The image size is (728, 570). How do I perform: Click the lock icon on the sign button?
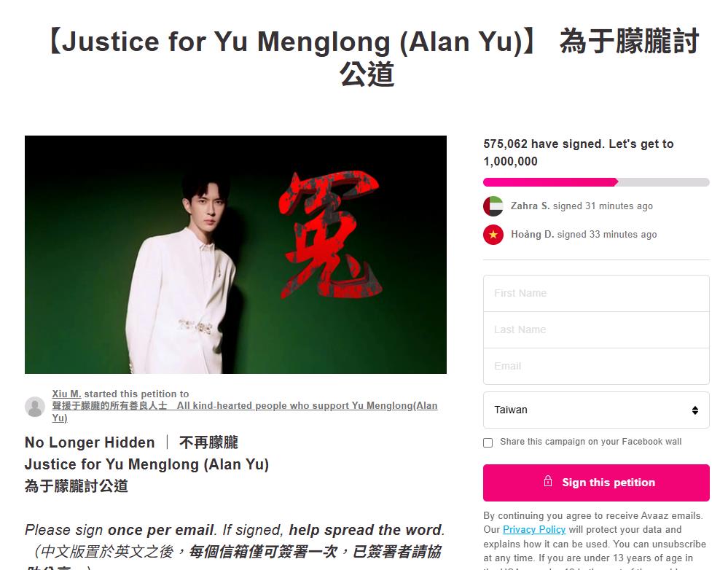point(548,481)
